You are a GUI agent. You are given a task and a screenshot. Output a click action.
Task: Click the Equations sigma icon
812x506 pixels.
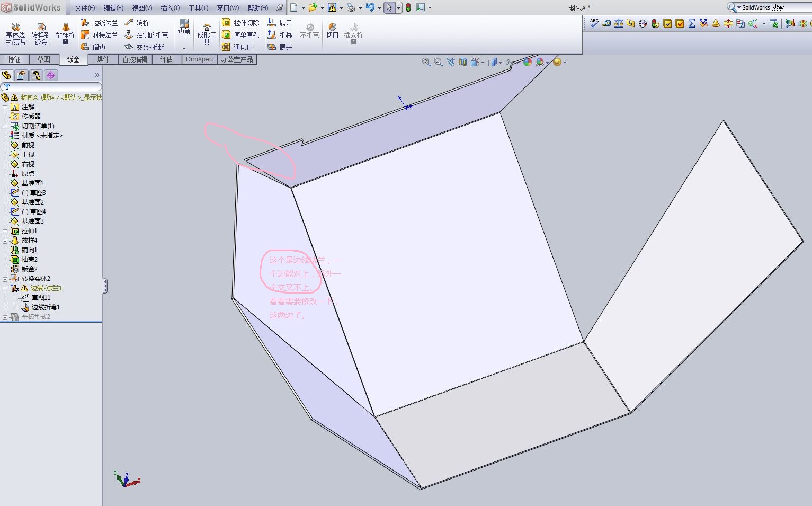692,23
